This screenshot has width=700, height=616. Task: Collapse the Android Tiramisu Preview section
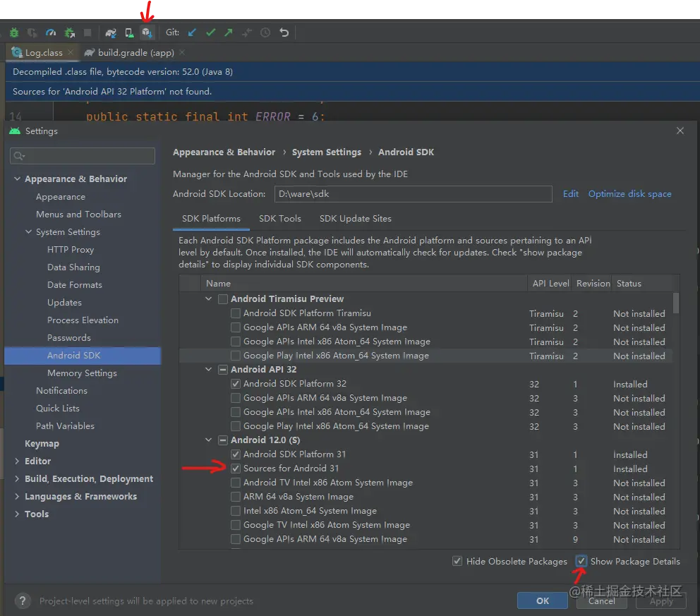[x=208, y=298]
